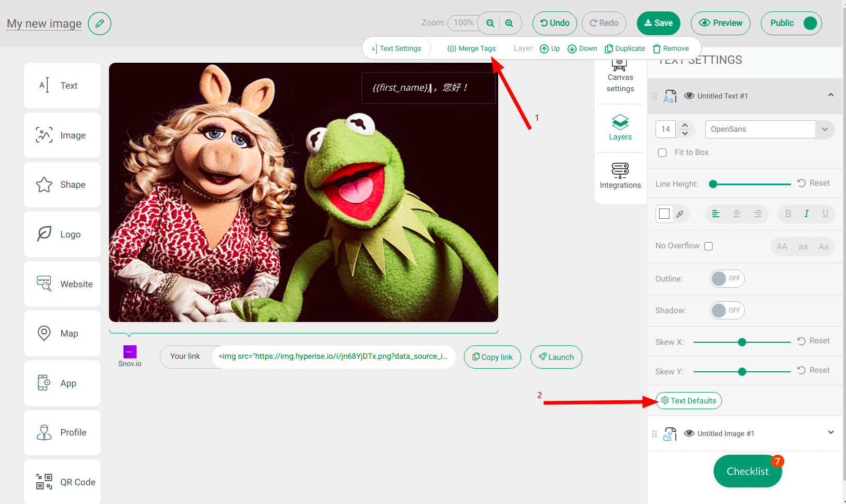Screen dimensions: 846x504
Task: Set text to lowercase aa
Action: pos(803,247)
